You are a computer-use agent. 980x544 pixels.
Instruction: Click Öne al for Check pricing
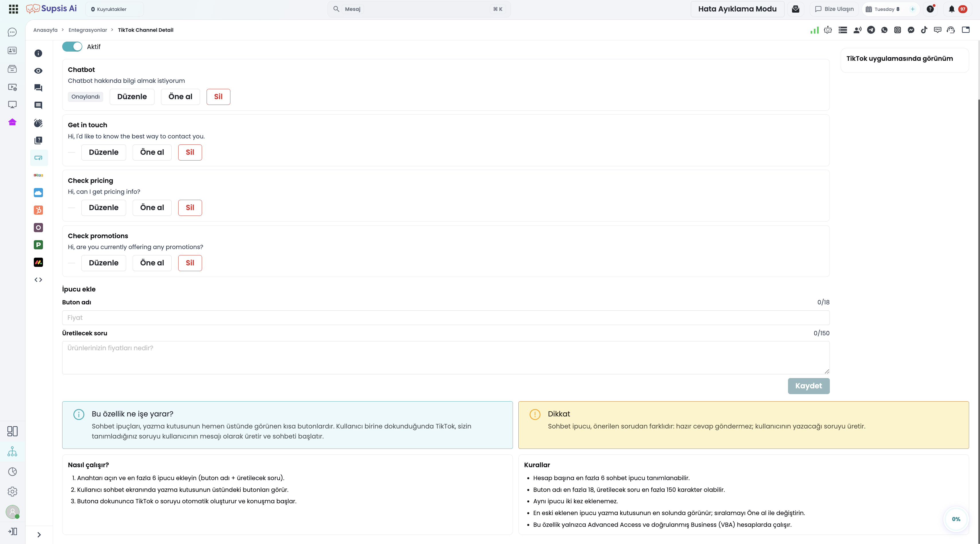click(152, 208)
